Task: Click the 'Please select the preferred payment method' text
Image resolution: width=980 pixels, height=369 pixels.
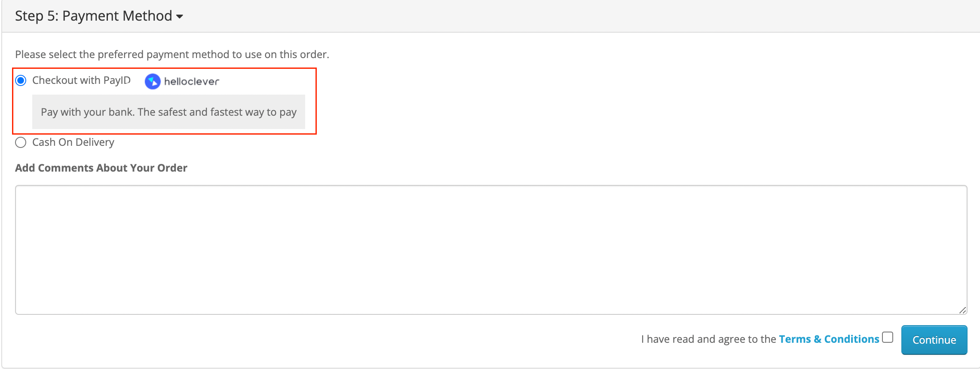Action: click(172, 55)
